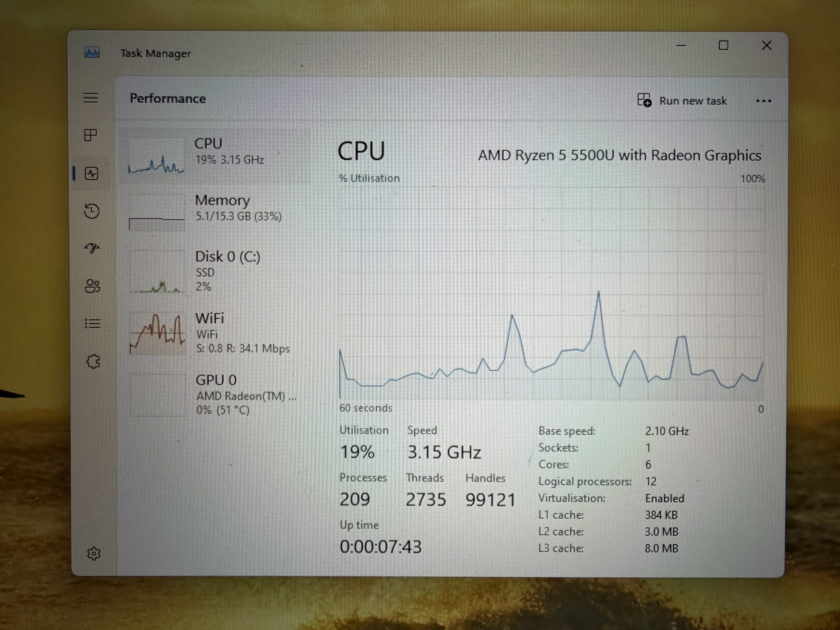The width and height of the screenshot is (840, 630).
Task: Open Task Manager settings gear
Action: [93, 553]
